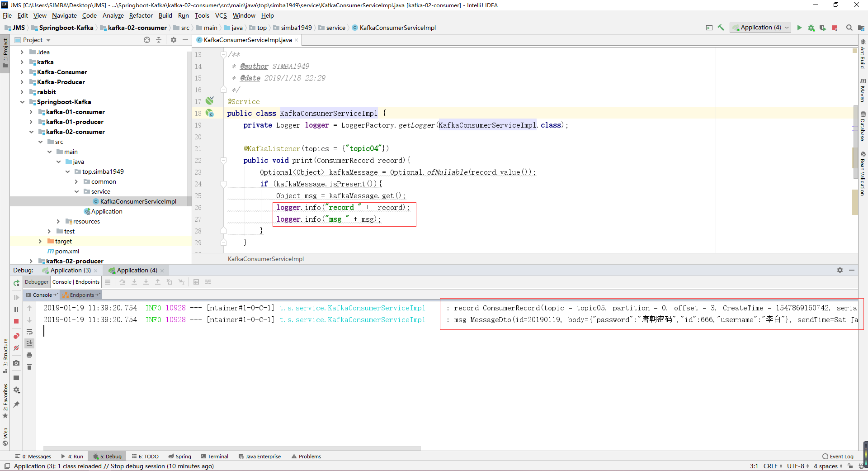Start debugging with the bug icon
The height and width of the screenshot is (471, 868).
click(x=811, y=28)
